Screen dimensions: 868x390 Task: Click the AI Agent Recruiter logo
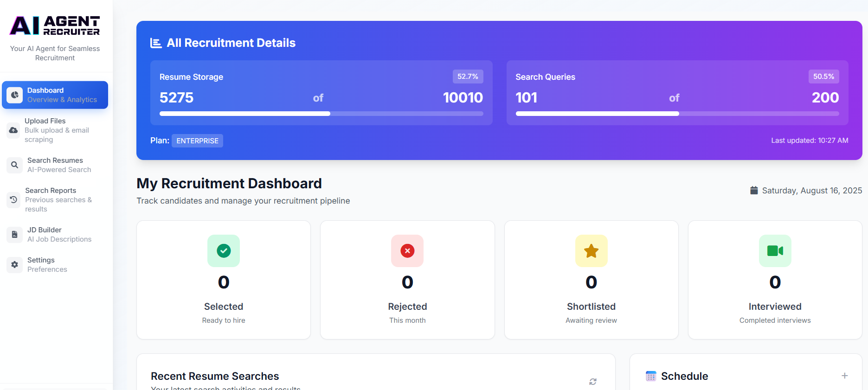point(55,26)
